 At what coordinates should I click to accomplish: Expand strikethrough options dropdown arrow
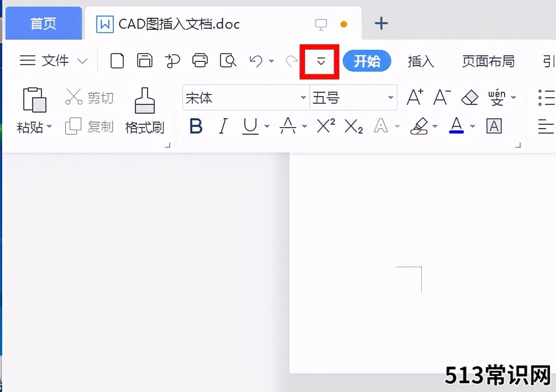tap(305, 126)
